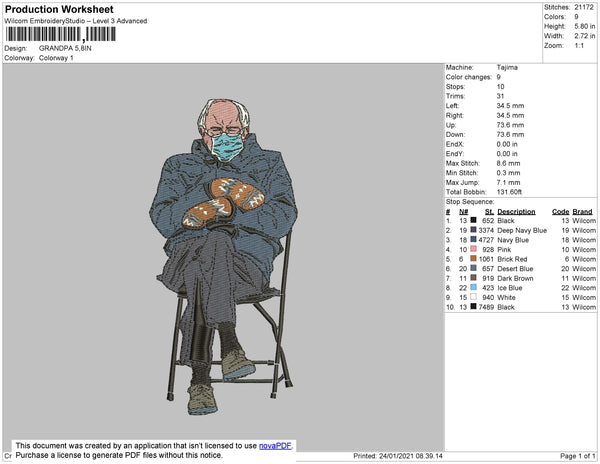Screen dimensions: 600x464
Task: Click the Ice Blue description text
Action: pyautogui.click(x=510, y=288)
